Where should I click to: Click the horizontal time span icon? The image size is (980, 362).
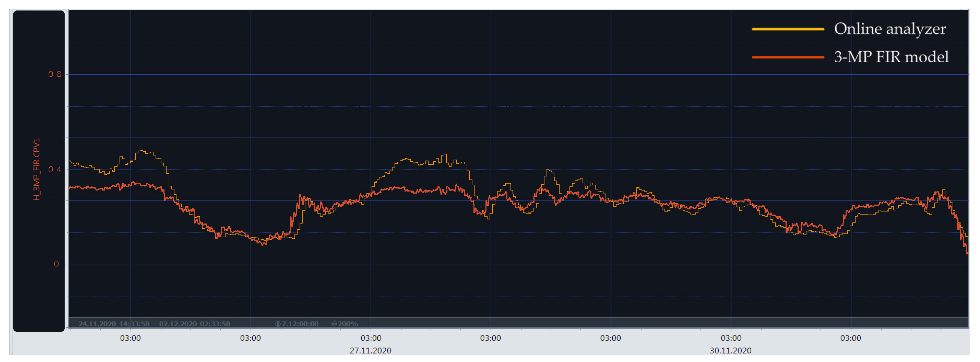pos(278,324)
